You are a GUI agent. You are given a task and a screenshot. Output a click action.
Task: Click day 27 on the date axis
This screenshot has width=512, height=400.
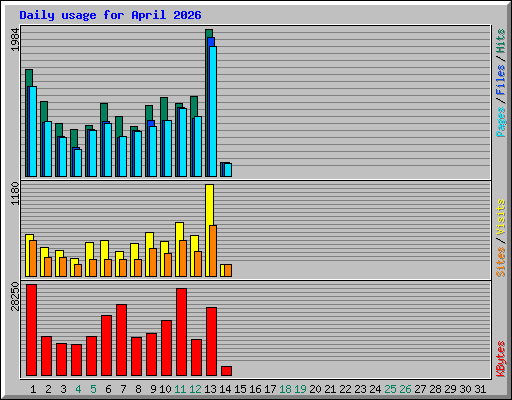pos(420,389)
